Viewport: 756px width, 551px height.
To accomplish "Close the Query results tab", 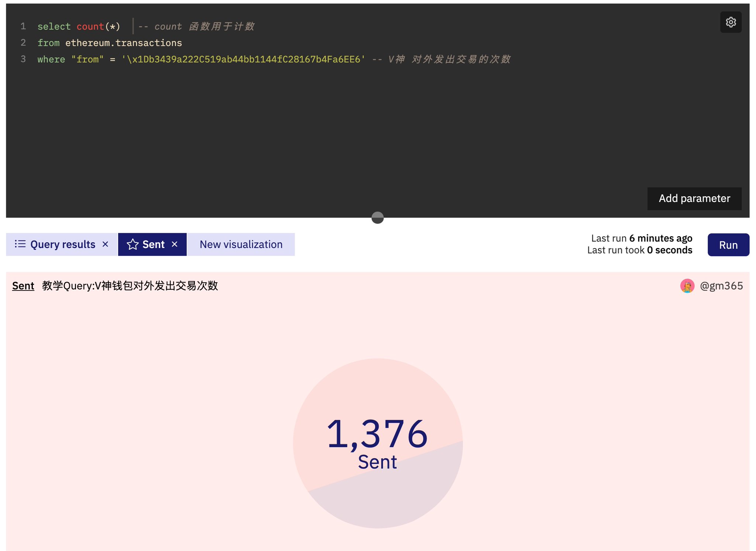I will pos(105,244).
